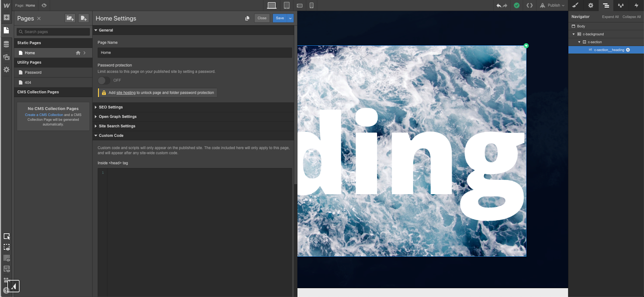Toggle Password protection switch
Viewport: 644px width, 297px height.
pos(104,81)
